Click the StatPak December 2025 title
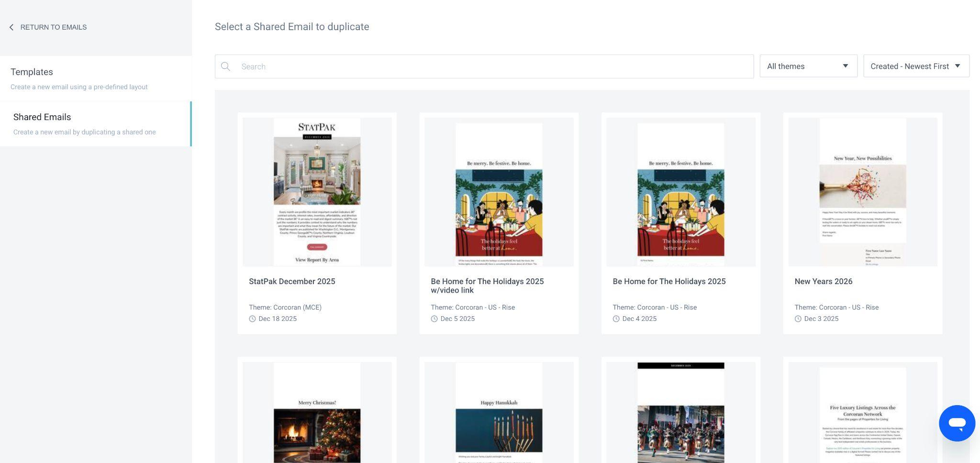This screenshot has width=980, height=463. (292, 281)
